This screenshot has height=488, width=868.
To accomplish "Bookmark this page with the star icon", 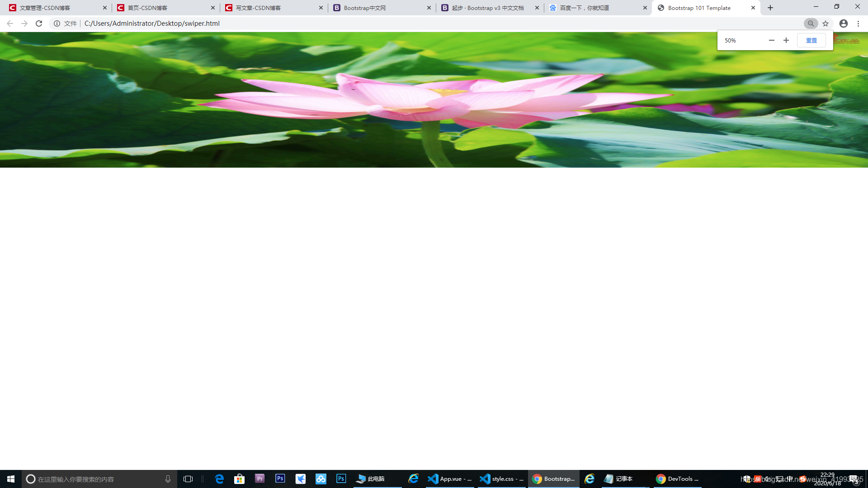I will tap(826, 23).
